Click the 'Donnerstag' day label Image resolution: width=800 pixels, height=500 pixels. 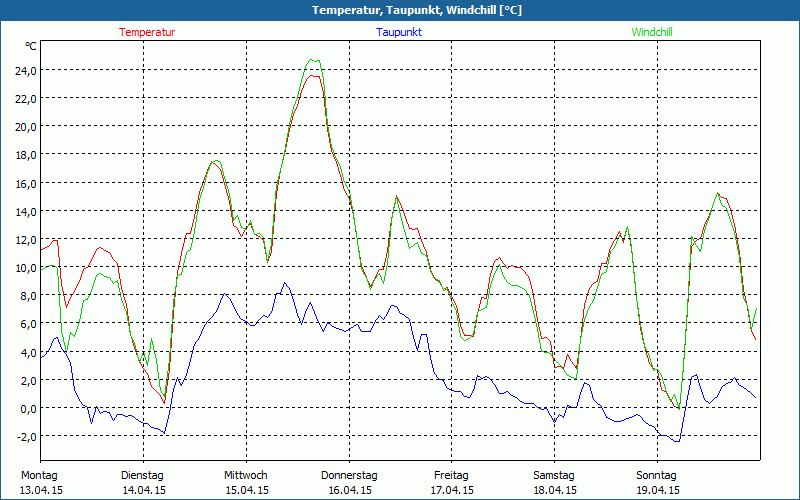349,476
